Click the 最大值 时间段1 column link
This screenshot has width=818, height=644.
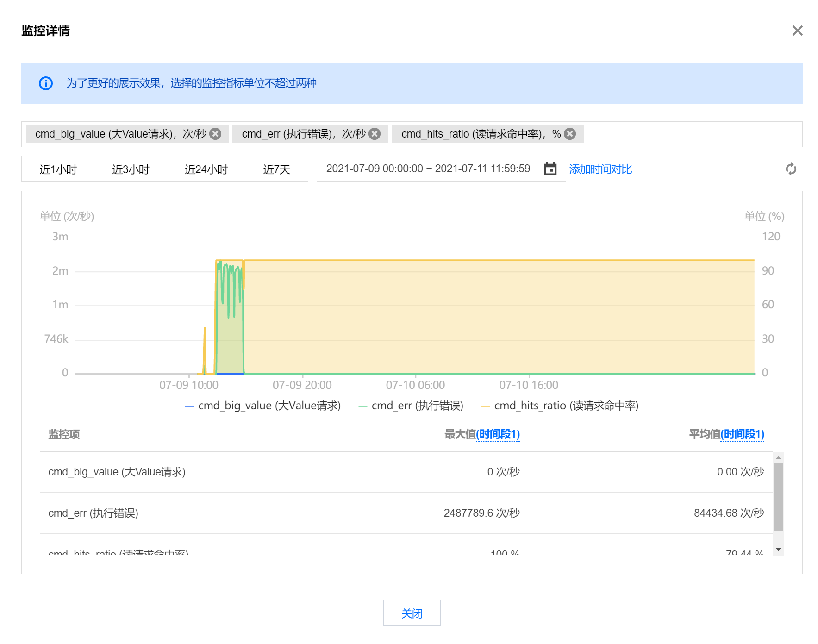pyautogui.click(x=498, y=434)
